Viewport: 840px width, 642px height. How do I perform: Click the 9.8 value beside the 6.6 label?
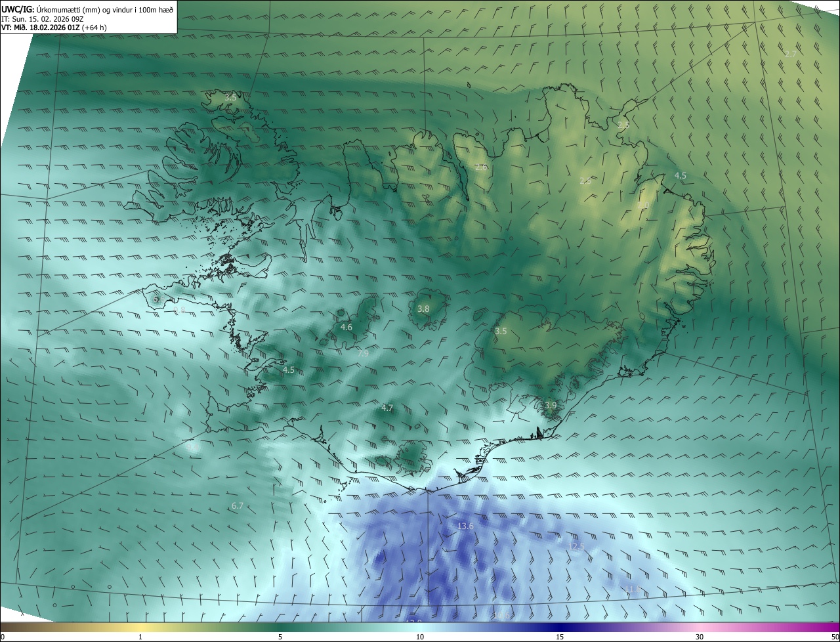click(x=179, y=309)
